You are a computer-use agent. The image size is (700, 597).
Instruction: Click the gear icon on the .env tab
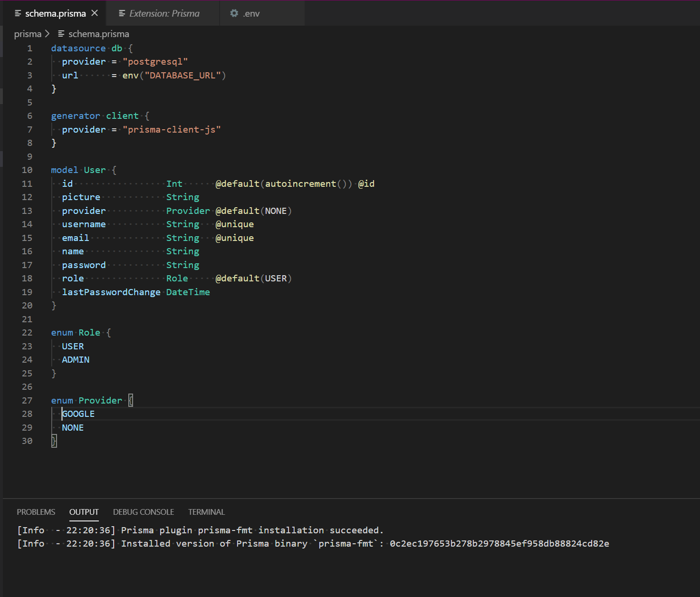click(234, 13)
